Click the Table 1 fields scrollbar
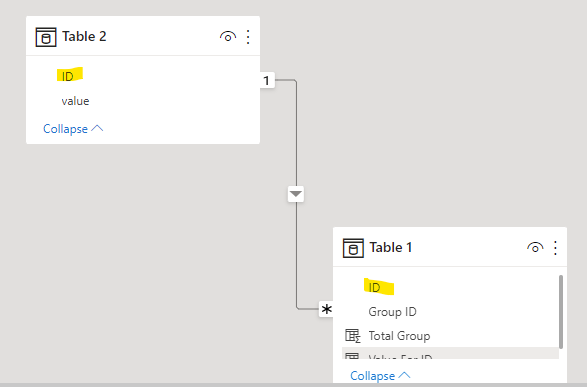 click(x=560, y=312)
